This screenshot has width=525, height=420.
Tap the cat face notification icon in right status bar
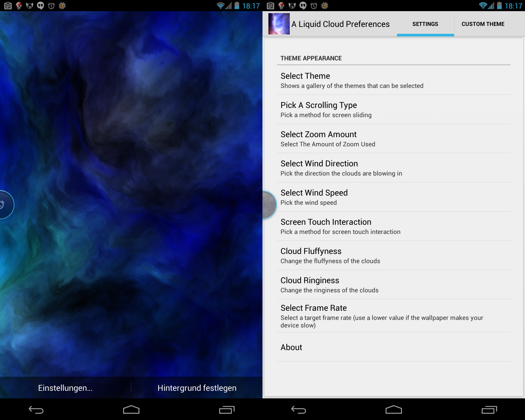292,6
